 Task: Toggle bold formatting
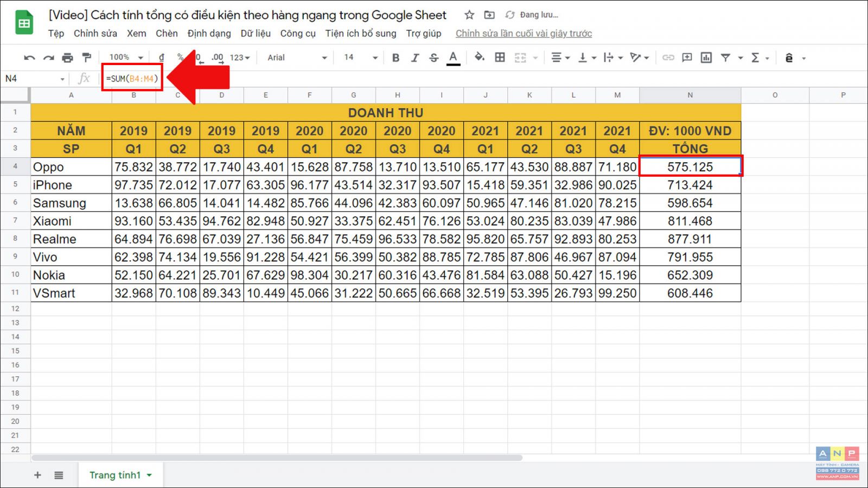(x=395, y=57)
